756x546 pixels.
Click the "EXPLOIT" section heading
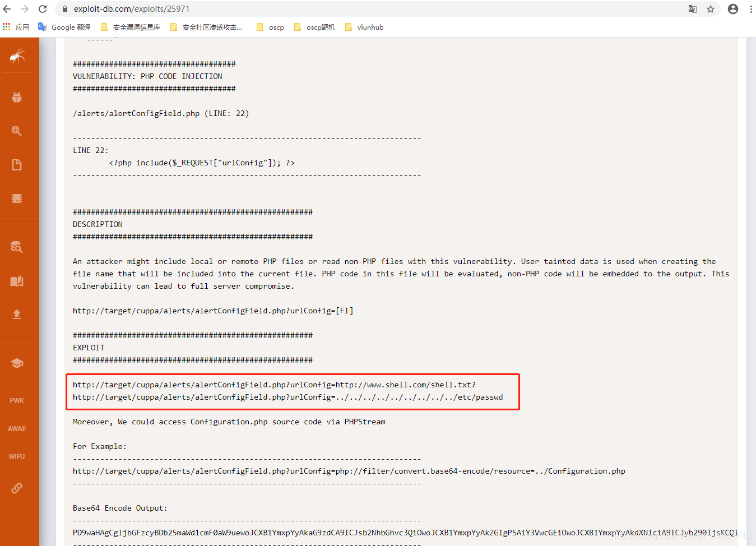click(x=89, y=348)
